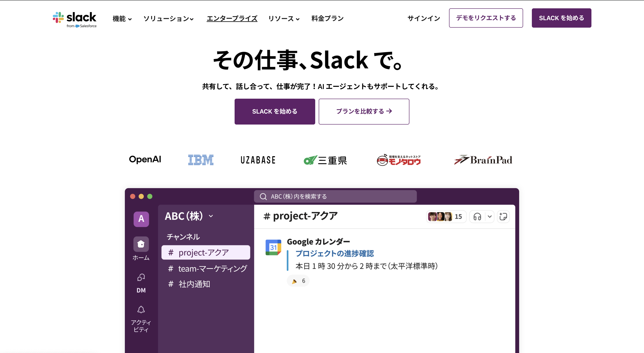The image size is (644, 353).
Task: Request a demo via デモをリクエストする
Action: click(486, 18)
